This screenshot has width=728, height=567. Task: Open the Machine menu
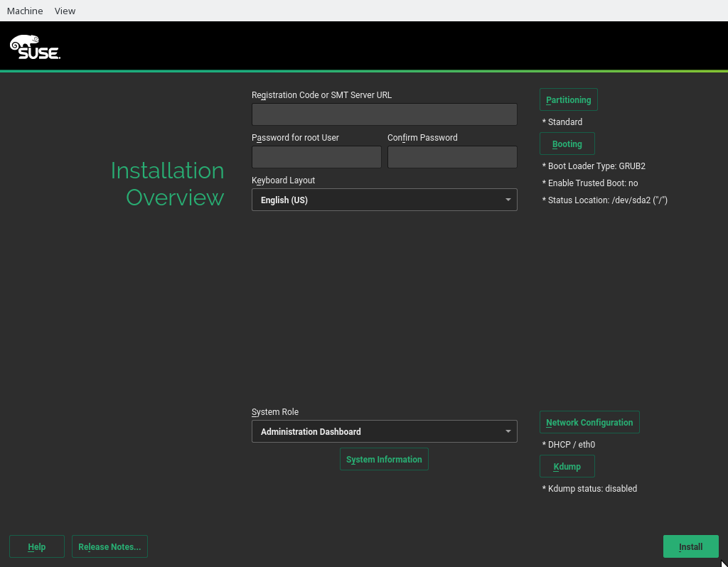coord(25,11)
